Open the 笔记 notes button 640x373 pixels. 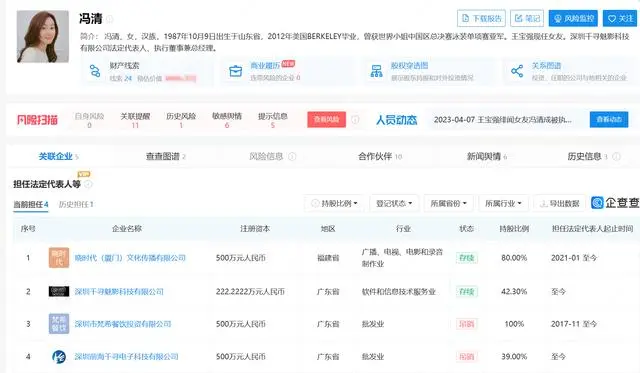[x=527, y=18]
